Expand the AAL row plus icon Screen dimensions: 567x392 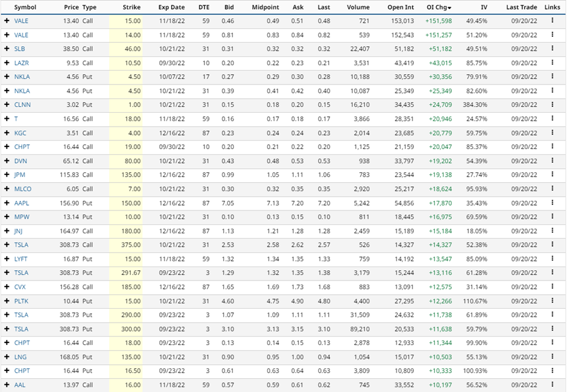(7, 385)
